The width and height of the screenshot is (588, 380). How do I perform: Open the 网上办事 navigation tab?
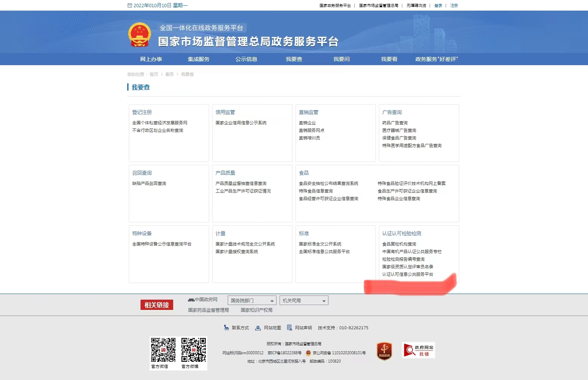pyautogui.click(x=151, y=59)
